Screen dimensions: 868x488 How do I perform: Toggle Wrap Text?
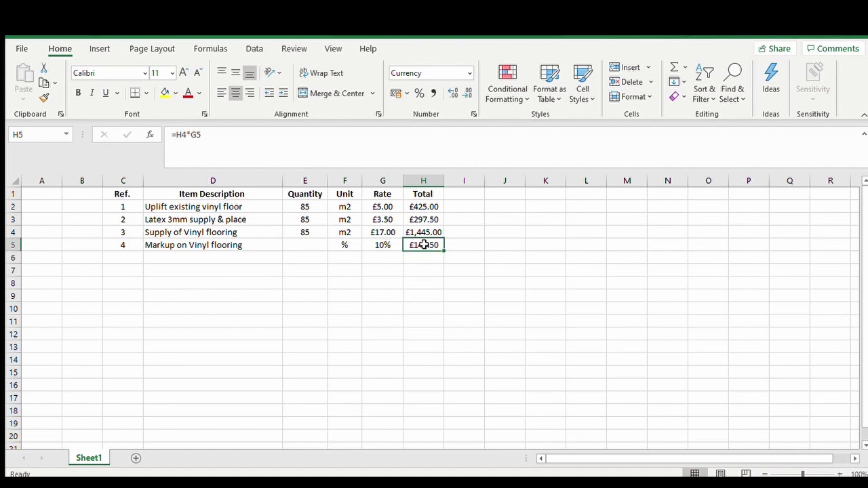point(321,73)
